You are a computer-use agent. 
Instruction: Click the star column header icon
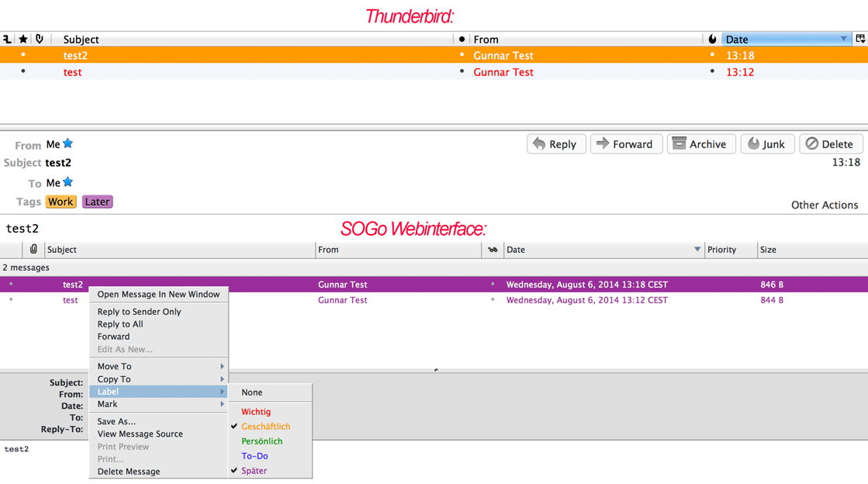[x=23, y=39]
